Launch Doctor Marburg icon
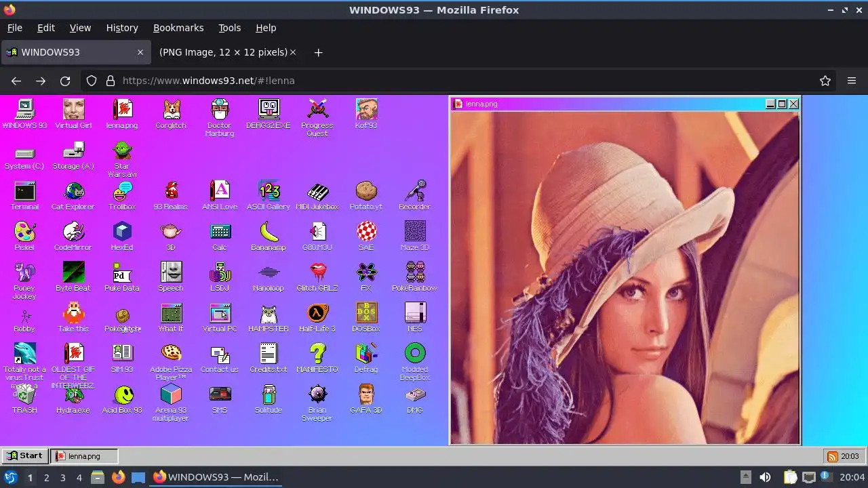Image resolution: width=868 pixels, height=488 pixels. click(220, 109)
